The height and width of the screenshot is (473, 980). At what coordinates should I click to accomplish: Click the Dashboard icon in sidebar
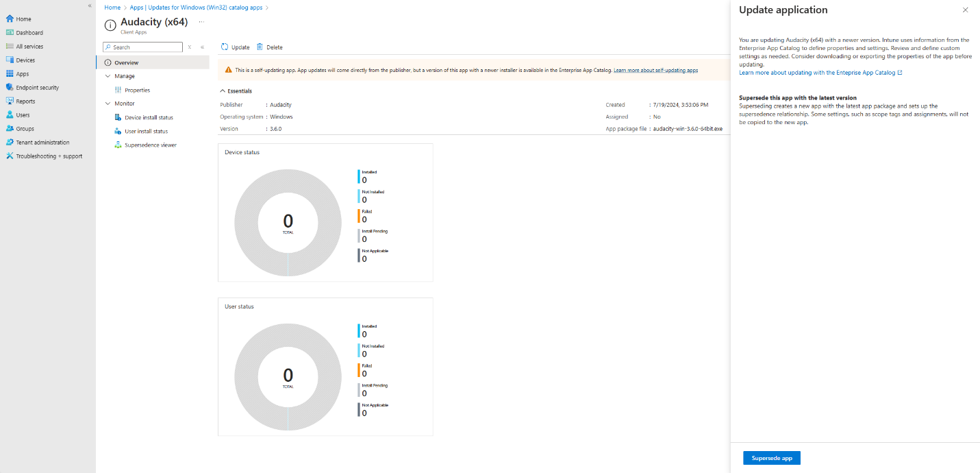[10, 33]
